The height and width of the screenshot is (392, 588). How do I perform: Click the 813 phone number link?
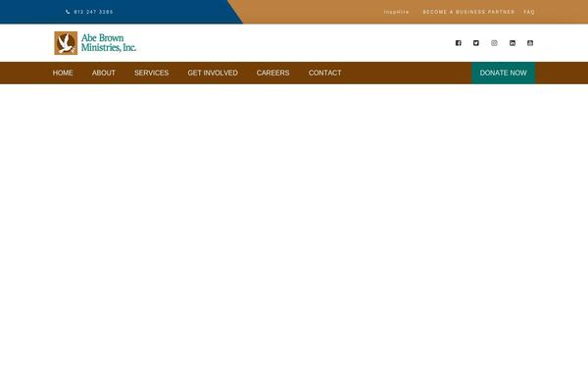click(x=93, y=12)
